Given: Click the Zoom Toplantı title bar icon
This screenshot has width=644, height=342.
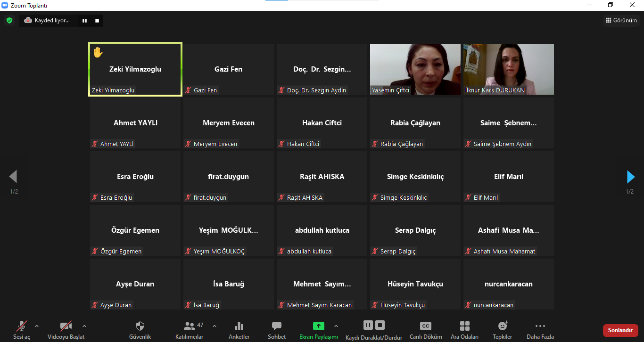Looking at the screenshot, I should [5, 5].
